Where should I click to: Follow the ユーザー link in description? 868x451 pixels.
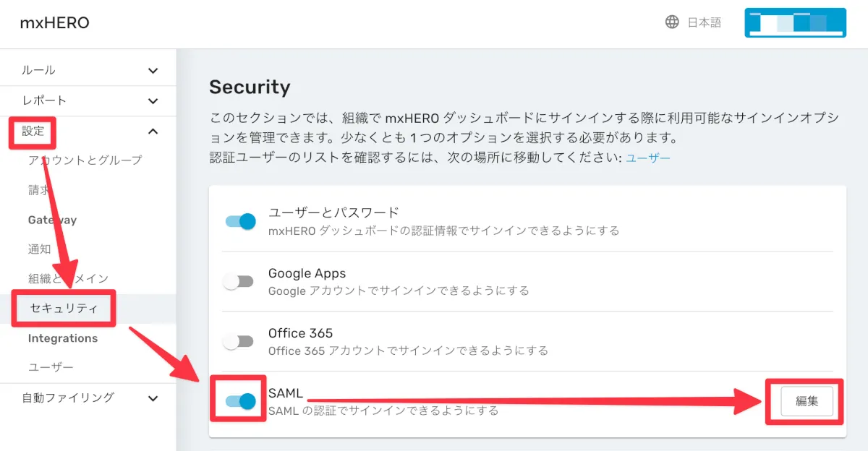pos(648,157)
